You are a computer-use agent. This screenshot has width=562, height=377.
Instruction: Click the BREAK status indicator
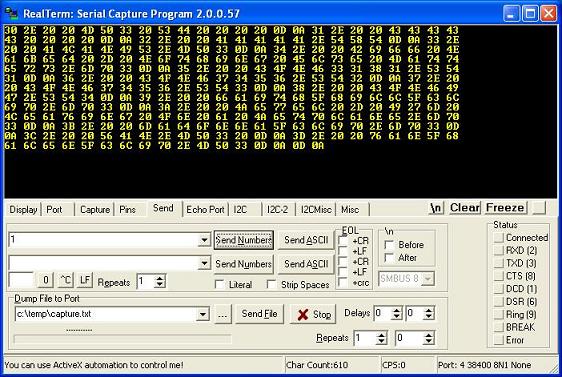pyautogui.click(x=499, y=327)
